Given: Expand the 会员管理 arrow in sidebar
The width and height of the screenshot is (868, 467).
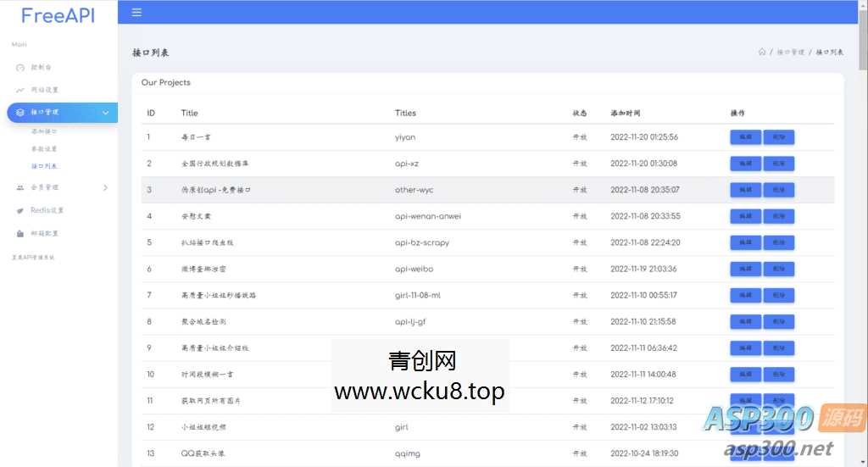Looking at the screenshot, I should click(105, 187).
